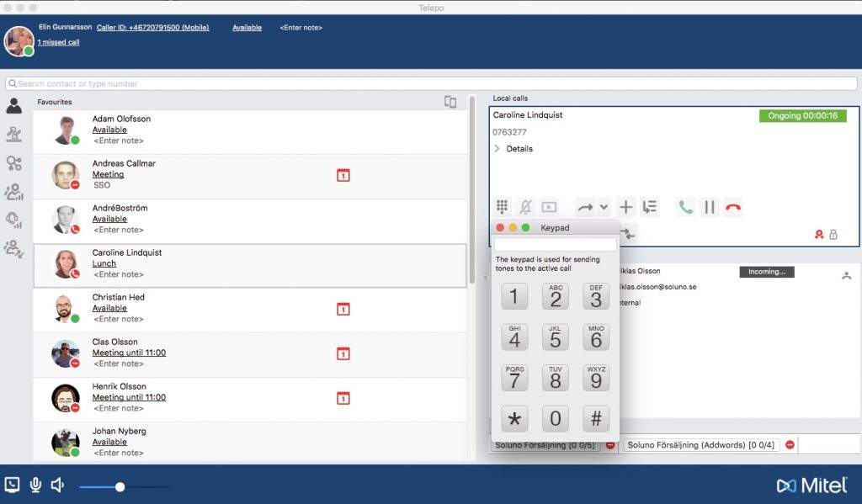Click Henrik Olsson's Meeting until 11:00 link
This screenshot has height=504, width=862.
coord(129,397)
